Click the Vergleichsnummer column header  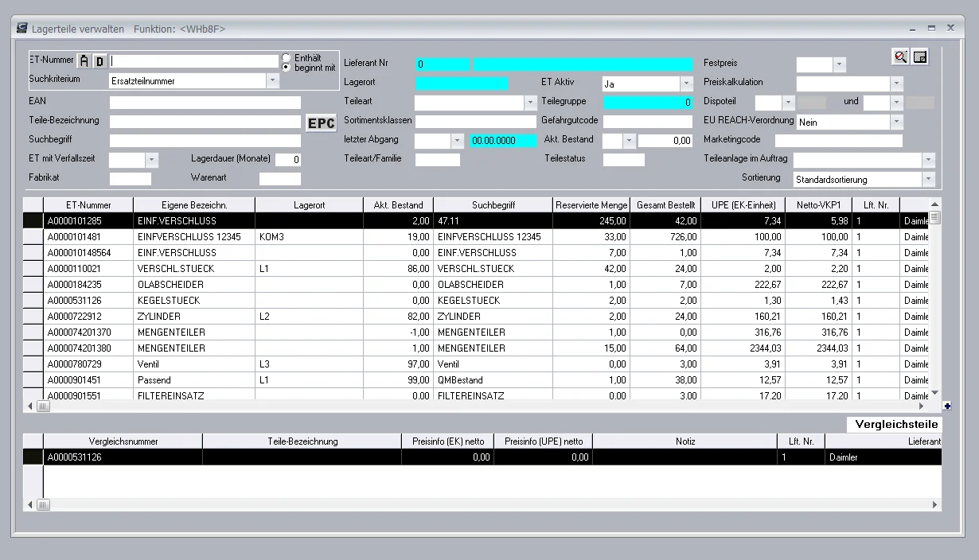pos(123,441)
